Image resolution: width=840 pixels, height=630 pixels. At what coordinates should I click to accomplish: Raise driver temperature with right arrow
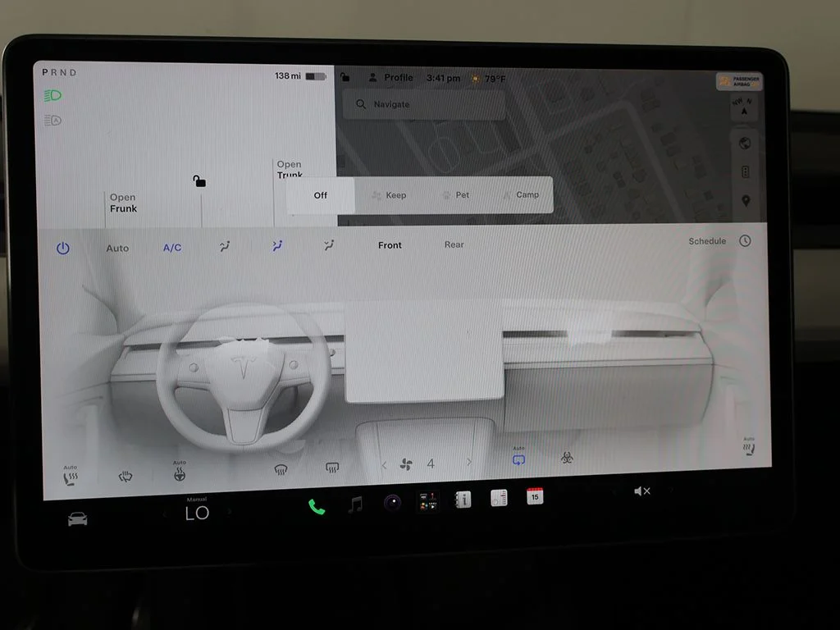pos(230,512)
